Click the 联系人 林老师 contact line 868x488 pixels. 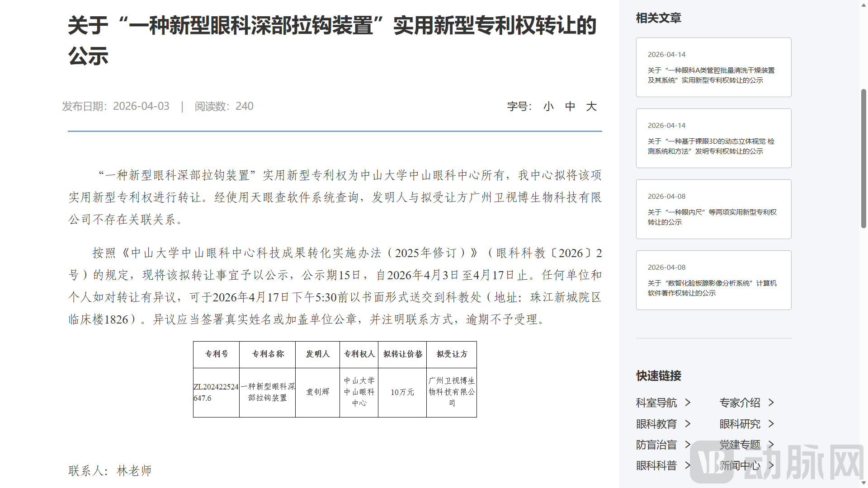click(x=110, y=471)
